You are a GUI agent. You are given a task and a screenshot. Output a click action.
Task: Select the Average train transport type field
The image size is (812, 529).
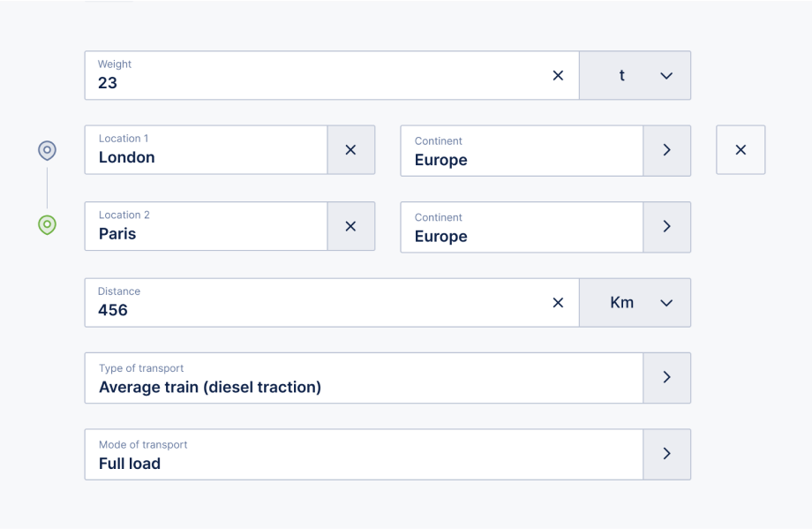pyautogui.click(x=364, y=378)
